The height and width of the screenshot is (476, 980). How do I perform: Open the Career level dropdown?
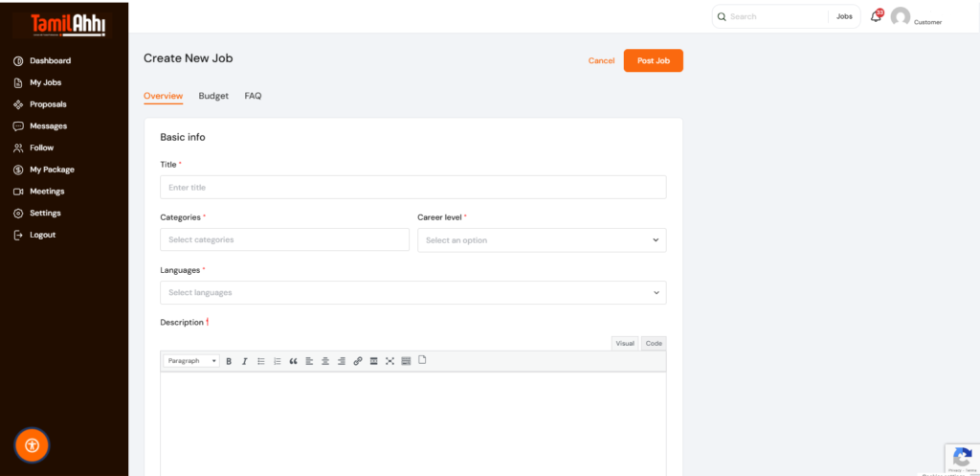coord(542,240)
